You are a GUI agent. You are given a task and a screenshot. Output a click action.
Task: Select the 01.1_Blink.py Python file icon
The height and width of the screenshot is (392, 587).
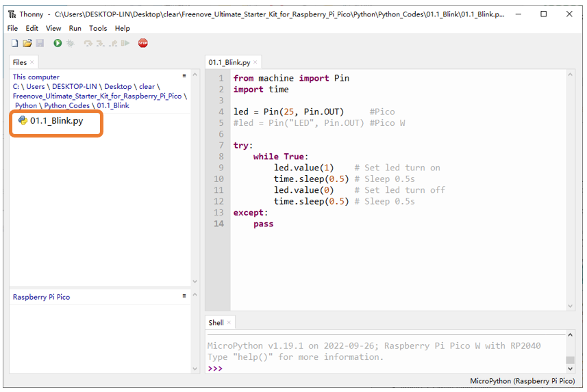coord(23,120)
